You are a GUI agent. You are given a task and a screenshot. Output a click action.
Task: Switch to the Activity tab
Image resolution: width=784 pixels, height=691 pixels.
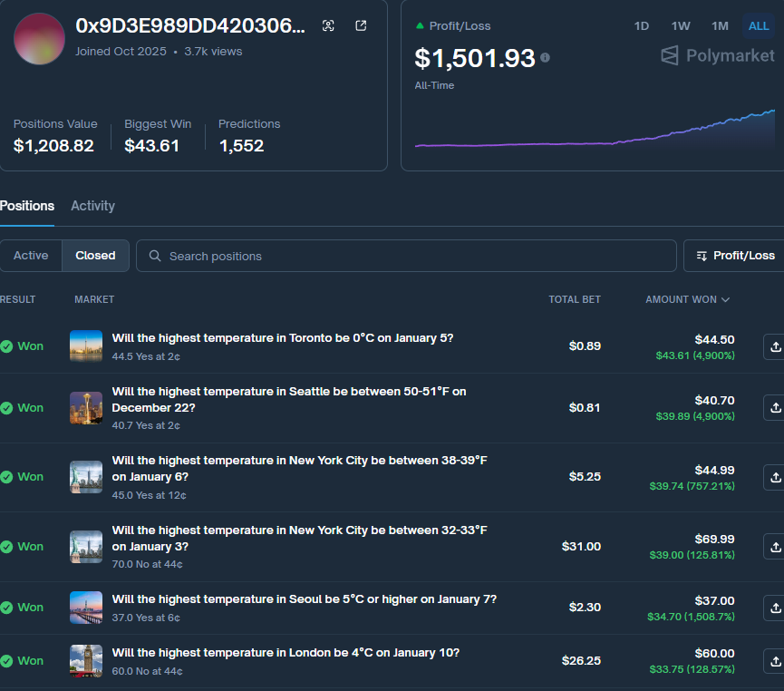click(92, 206)
